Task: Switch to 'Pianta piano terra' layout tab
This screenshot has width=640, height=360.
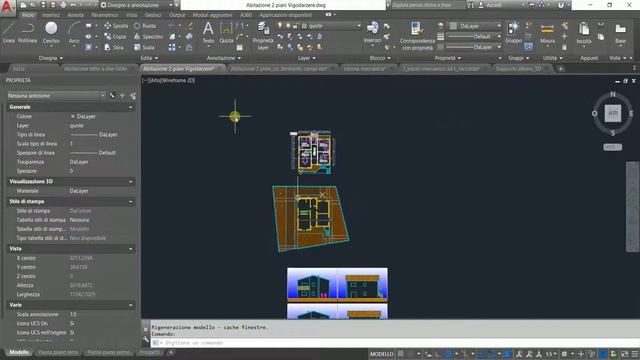Action: pos(58,352)
